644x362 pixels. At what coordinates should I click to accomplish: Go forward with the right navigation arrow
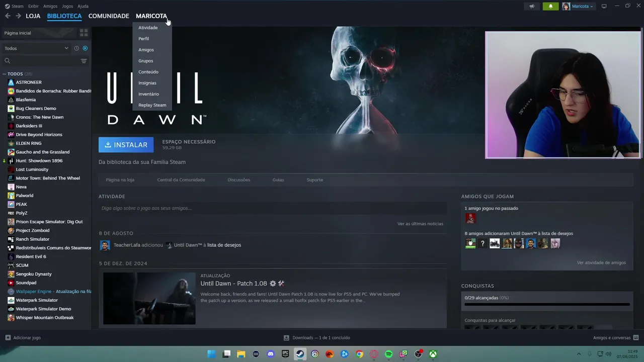pyautogui.click(x=18, y=16)
